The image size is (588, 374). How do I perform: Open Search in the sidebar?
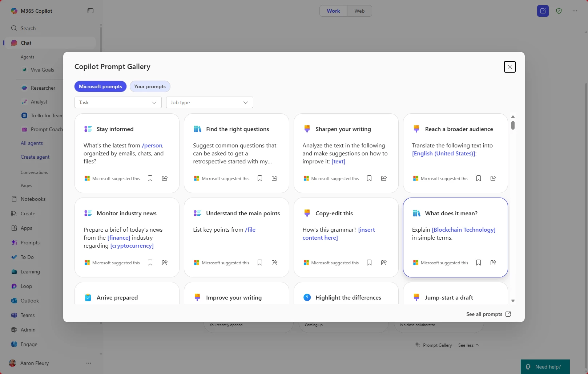click(50, 28)
